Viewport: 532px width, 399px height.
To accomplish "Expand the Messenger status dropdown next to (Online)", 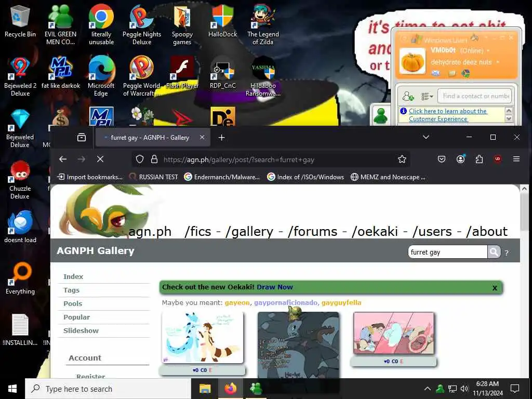I will pos(488,51).
